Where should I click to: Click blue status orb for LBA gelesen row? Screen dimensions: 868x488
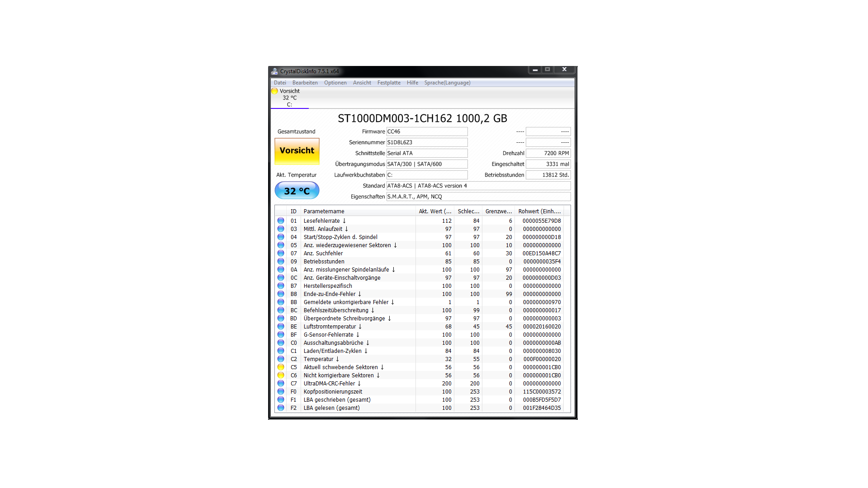pyautogui.click(x=281, y=408)
